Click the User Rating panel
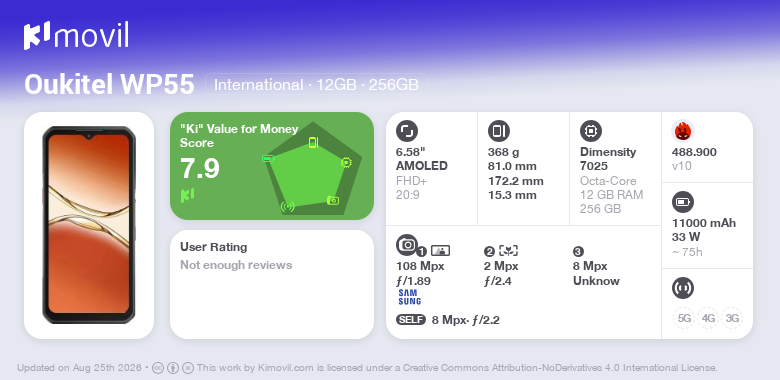This screenshot has width=780, height=380. tap(272, 284)
